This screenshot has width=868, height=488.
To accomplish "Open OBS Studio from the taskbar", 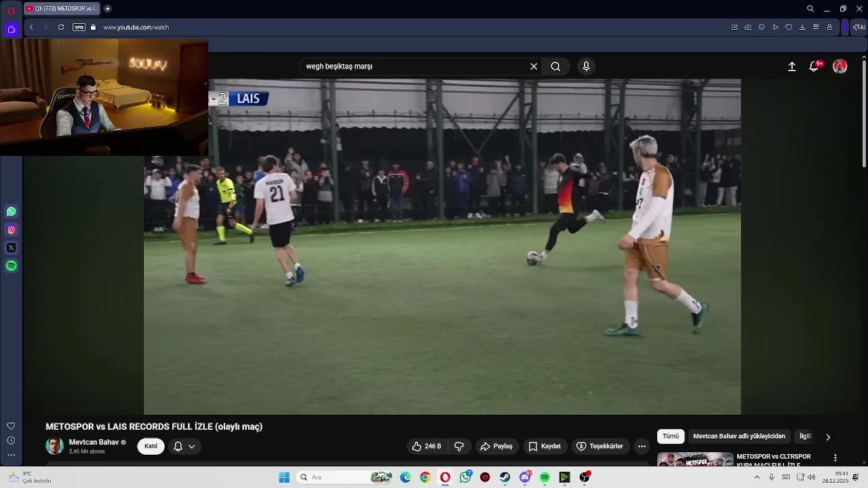I will tap(585, 477).
